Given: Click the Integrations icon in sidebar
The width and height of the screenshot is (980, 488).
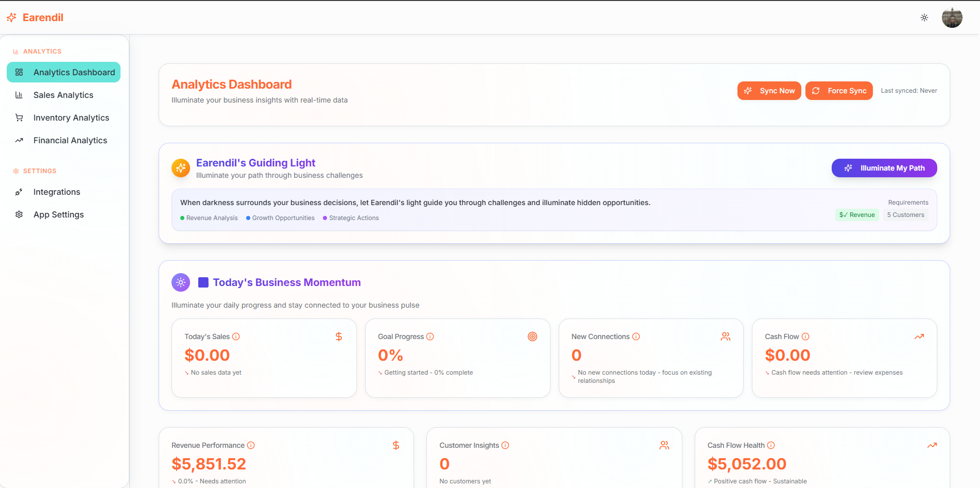Looking at the screenshot, I should point(19,192).
